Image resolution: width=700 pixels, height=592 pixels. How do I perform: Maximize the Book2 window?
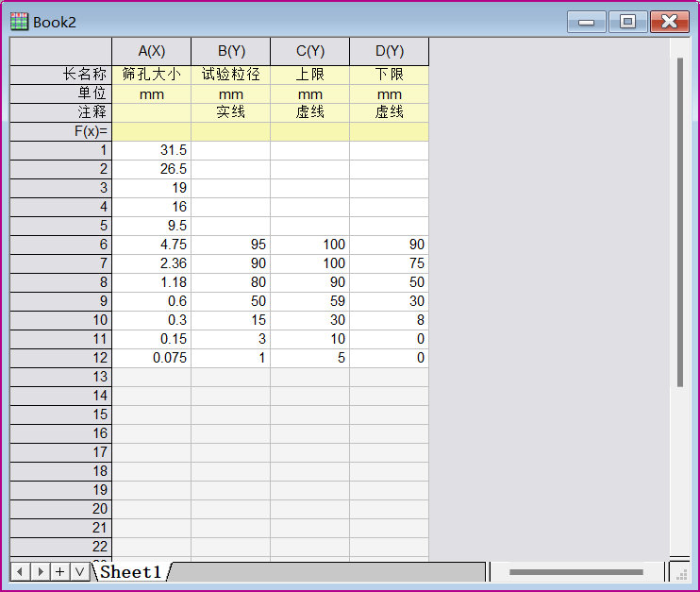click(x=627, y=21)
